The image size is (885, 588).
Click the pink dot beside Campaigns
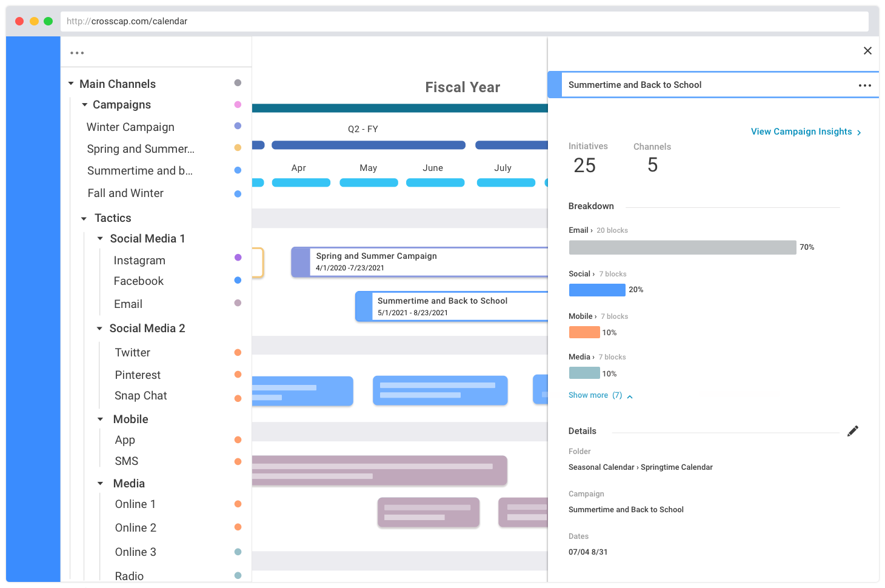238,105
